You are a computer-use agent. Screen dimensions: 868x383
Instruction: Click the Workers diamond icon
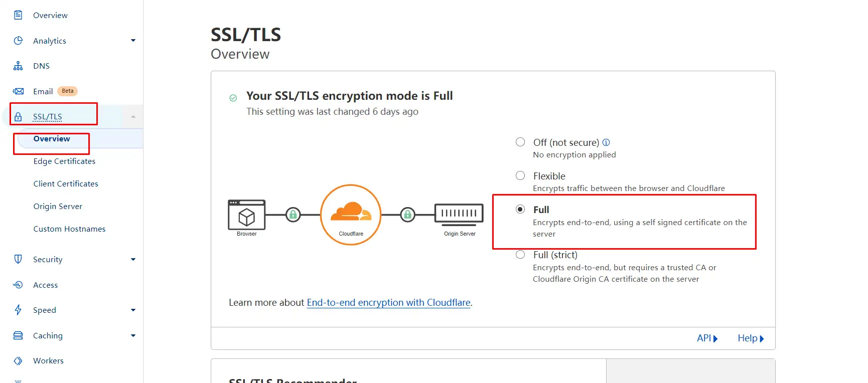[18, 360]
